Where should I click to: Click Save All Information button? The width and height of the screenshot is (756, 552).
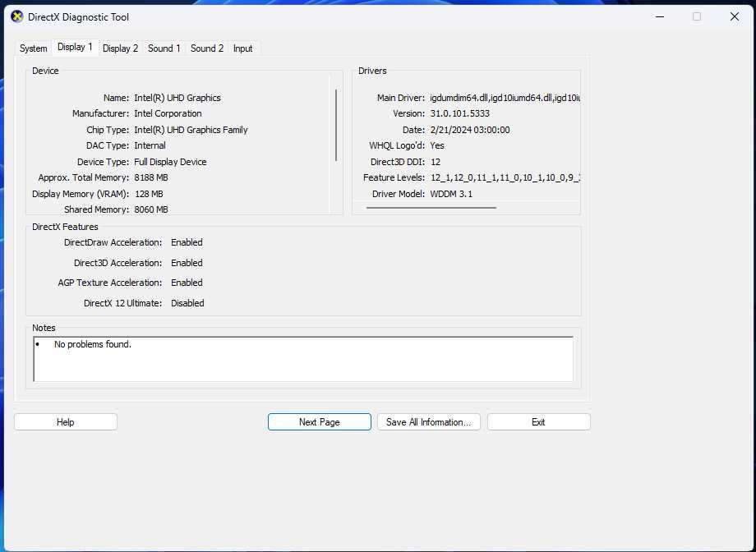tap(429, 422)
